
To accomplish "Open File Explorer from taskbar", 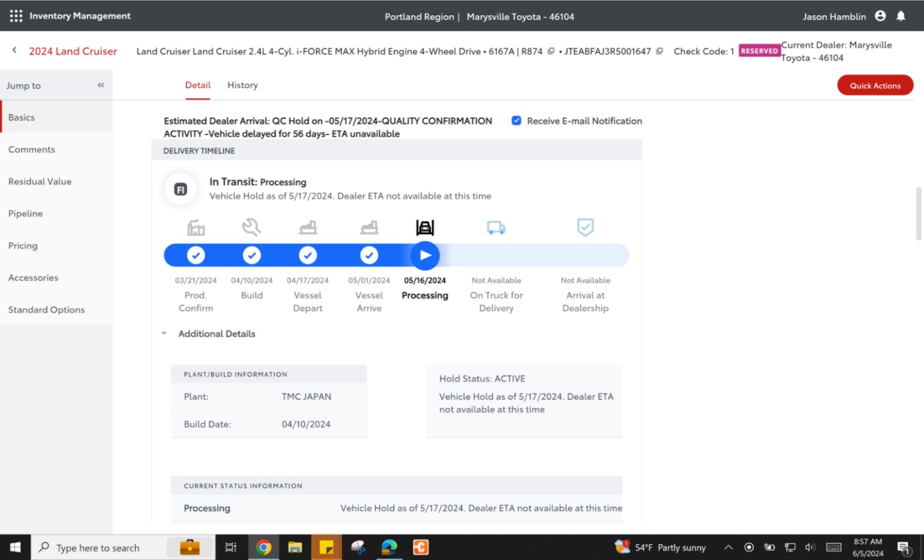I will point(295,547).
